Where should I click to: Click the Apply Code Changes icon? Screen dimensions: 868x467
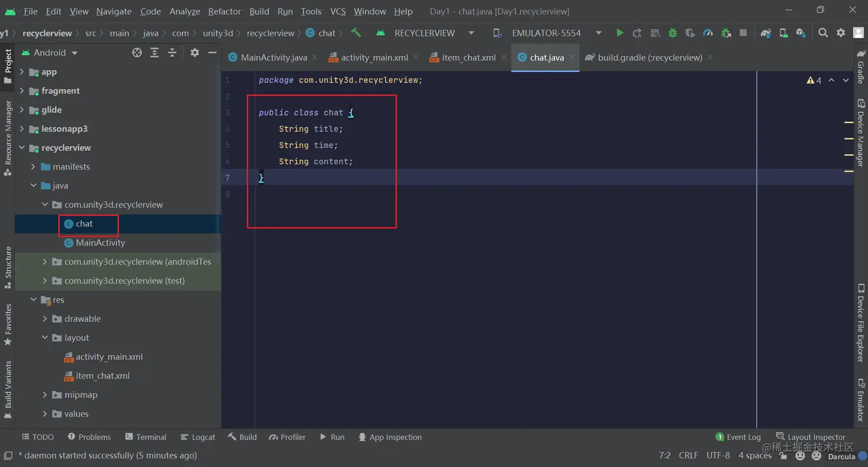(655, 33)
